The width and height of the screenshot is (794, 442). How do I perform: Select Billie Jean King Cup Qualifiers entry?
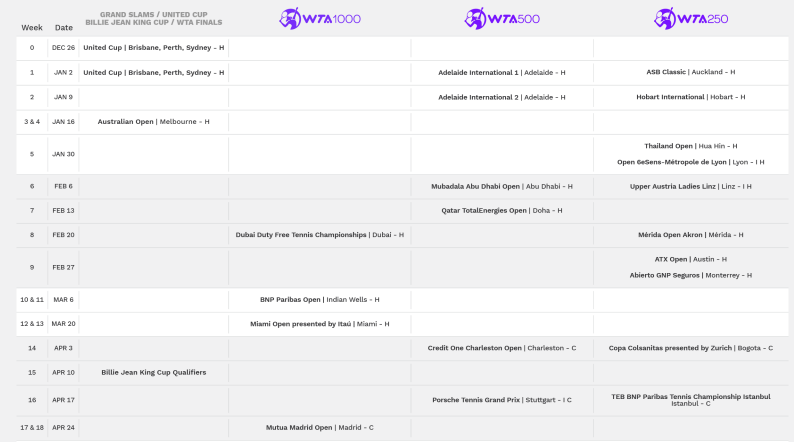click(153, 373)
